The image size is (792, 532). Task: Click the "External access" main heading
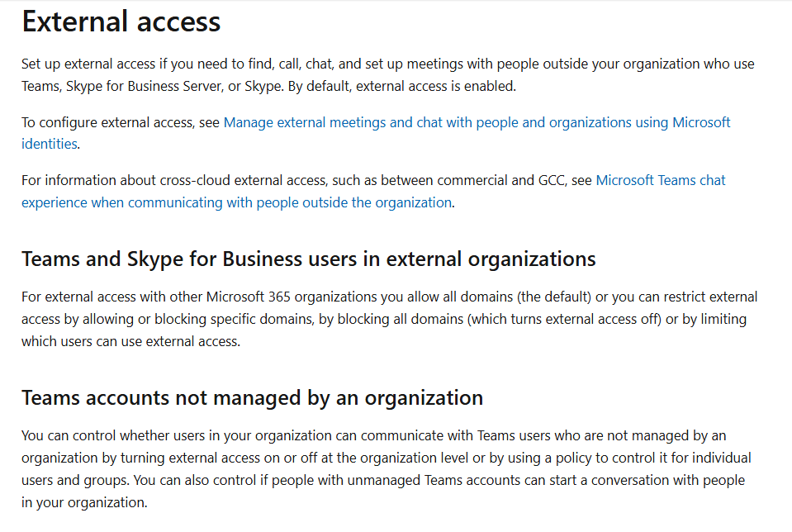click(x=121, y=22)
